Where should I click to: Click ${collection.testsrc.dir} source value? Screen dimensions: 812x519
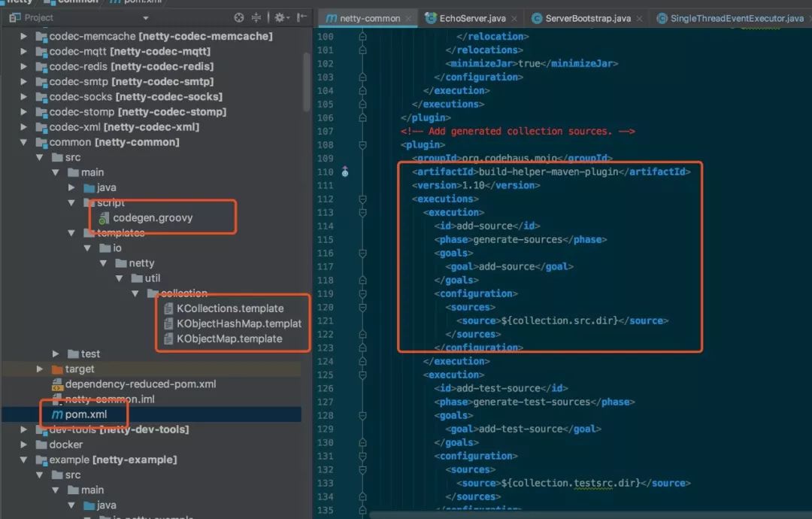pyautogui.click(x=571, y=483)
